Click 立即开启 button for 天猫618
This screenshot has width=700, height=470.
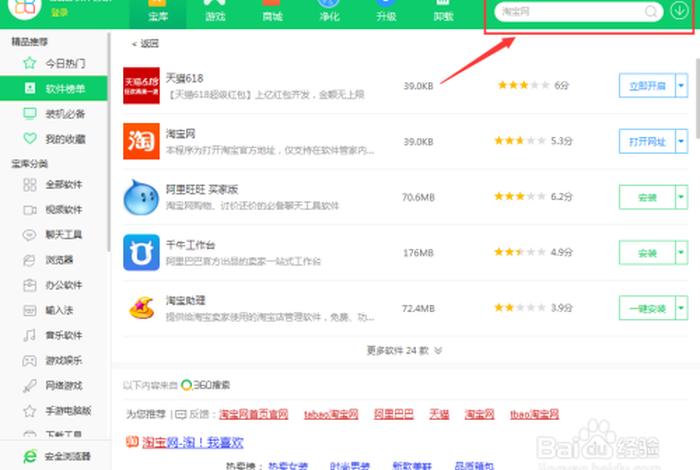click(x=647, y=85)
